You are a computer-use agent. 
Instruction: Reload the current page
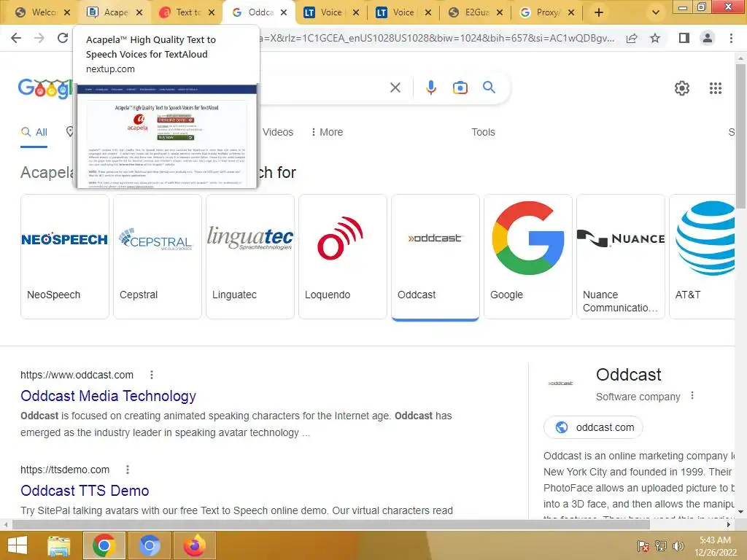click(x=63, y=38)
